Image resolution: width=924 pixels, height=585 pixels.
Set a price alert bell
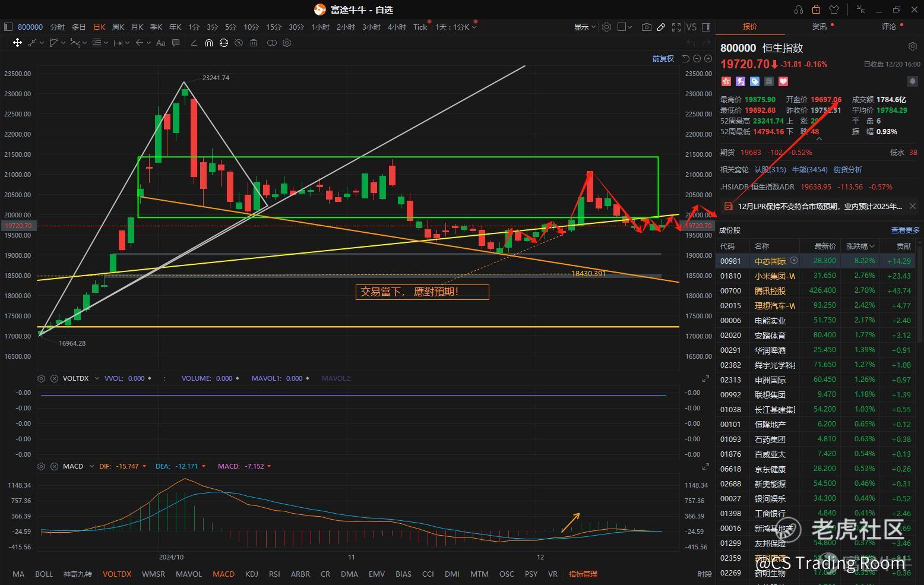click(x=912, y=81)
